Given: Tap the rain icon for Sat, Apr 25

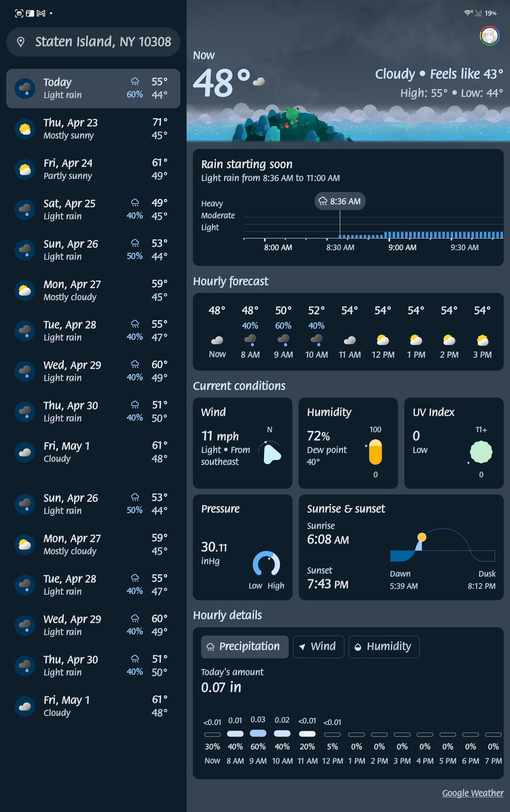Looking at the screenshot, I should [x=24, y=210].
